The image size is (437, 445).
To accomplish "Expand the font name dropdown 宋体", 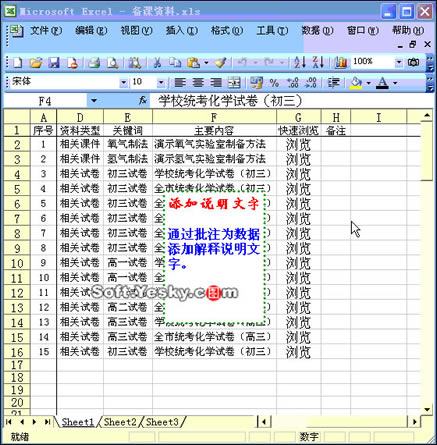I will tap(124, 82).
